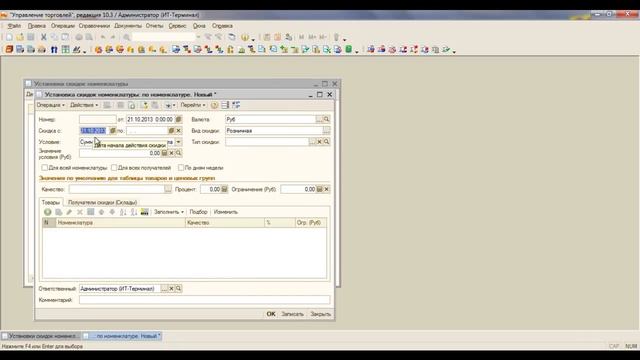Viewport: 640px width, 360px height.
Task: Click the 'по номенклатуре: Новый' window tab
Action: (122, 336)
